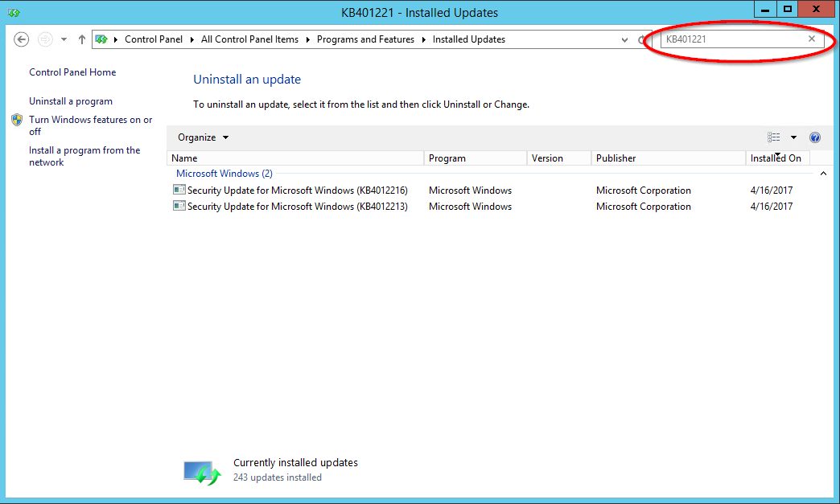Screen dimensions: 840x504
Task: Expand arrow after Programs and Features
Action: 424,39
